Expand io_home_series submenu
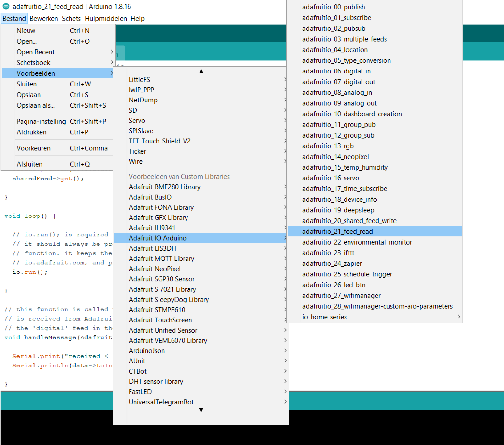This screenshot has height=445, width=504. 375,317
